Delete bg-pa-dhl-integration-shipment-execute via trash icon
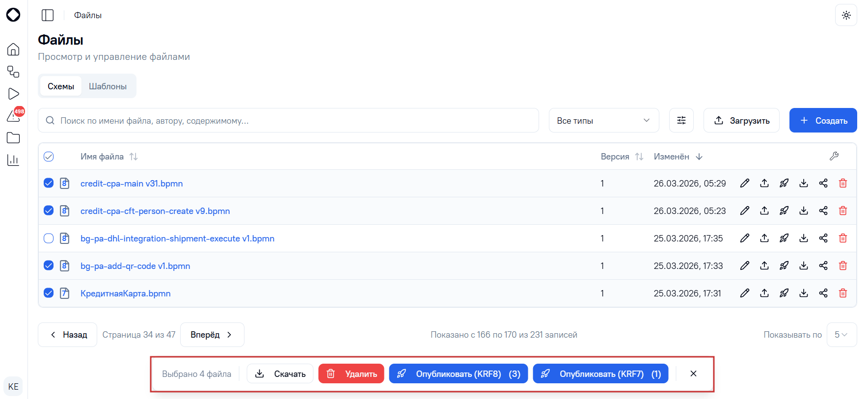The image size is (868, 399). 843,238
